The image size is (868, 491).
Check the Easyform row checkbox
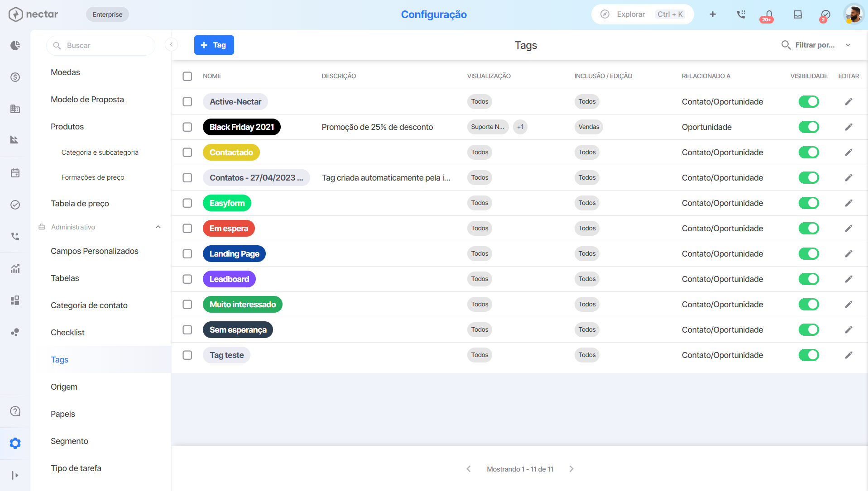tap(187, 203)
